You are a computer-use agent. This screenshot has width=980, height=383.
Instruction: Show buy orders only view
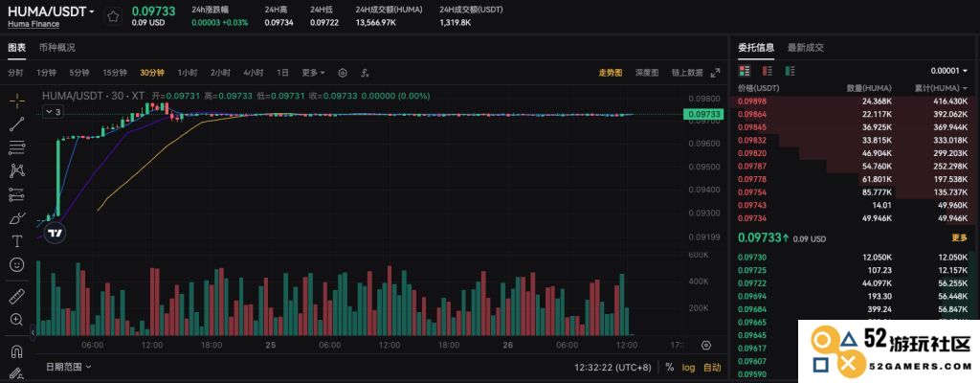tap(790, 71)
